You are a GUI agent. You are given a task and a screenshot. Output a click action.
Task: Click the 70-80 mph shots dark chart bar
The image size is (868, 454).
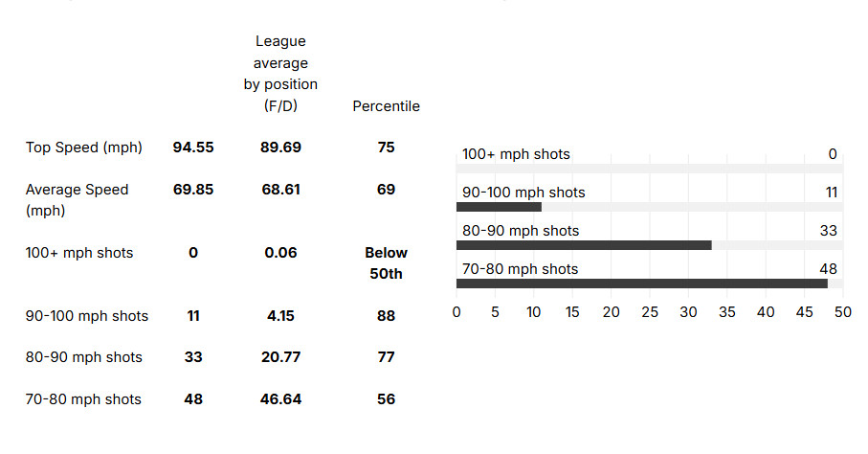pyautogui.click(x=641, y=284)
